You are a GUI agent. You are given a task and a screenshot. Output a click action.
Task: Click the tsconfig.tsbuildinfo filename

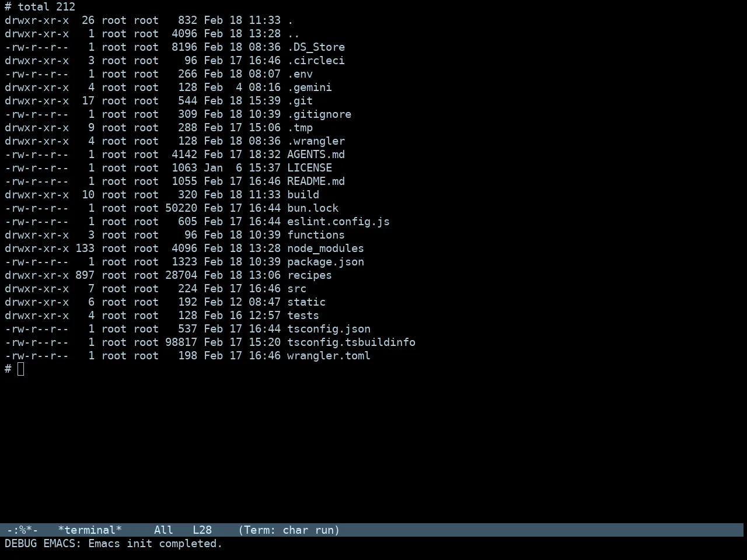[x=351, y=342]
